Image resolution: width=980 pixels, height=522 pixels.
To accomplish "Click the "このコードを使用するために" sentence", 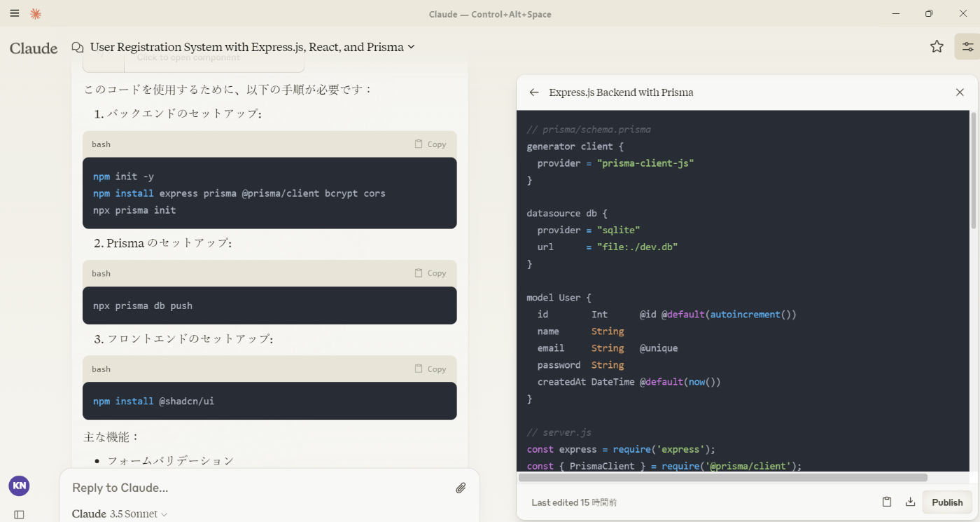I will (228, 90).
